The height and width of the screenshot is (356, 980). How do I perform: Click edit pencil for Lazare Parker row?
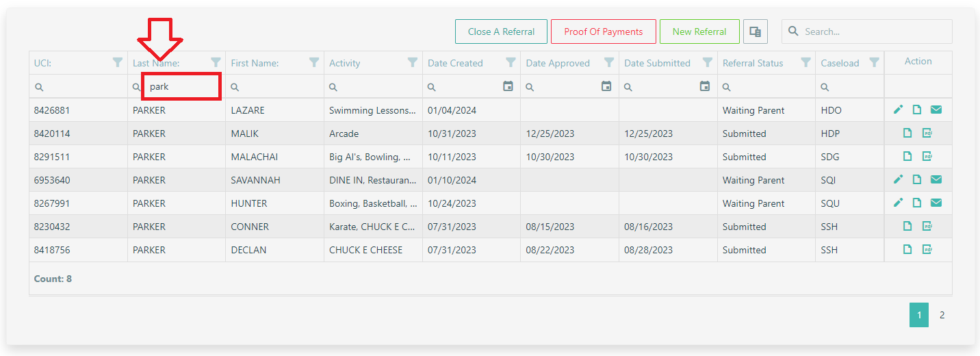coord(898,110)
